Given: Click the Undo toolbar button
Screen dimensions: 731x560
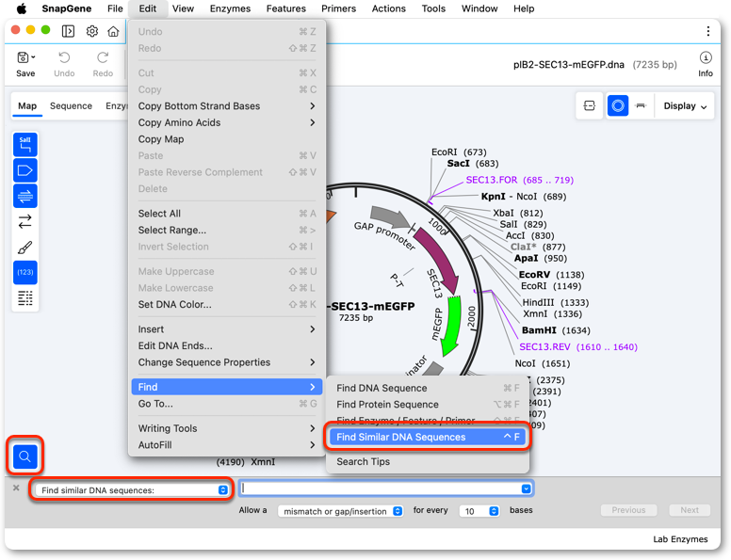Looking at the screenshot, I should click(x=64, y=64).
